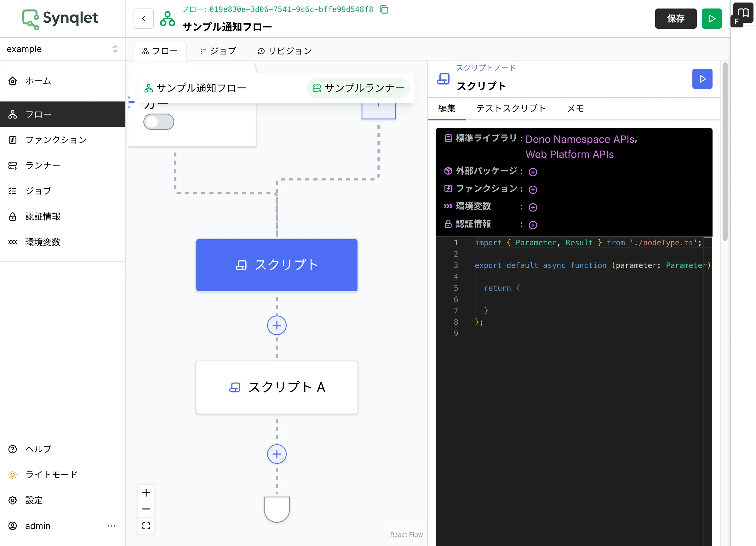756x546 pixels.
Task: Open 認証情報 in the sidebar
Action: tap(63, 217)
